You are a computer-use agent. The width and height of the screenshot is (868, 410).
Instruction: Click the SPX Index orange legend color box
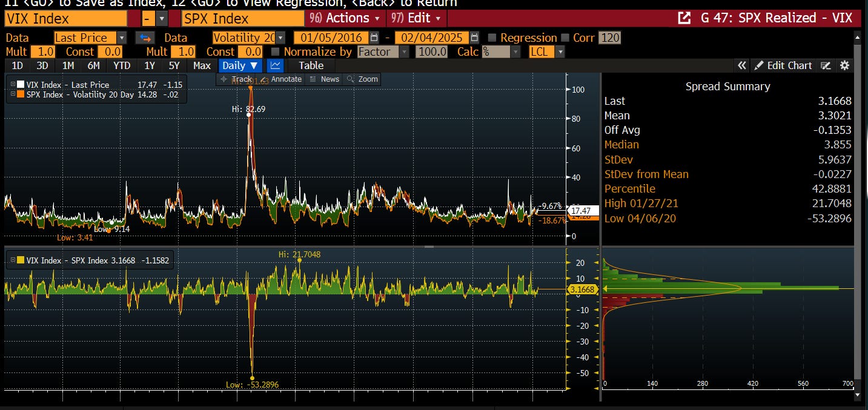tap(21, 94)
